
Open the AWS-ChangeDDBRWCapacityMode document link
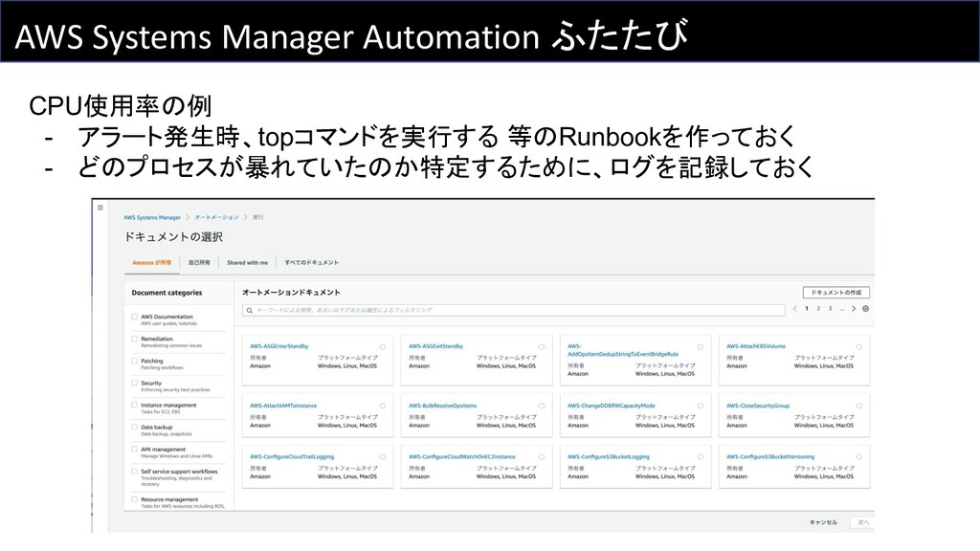pyautogui.click(x=611, y=406)
